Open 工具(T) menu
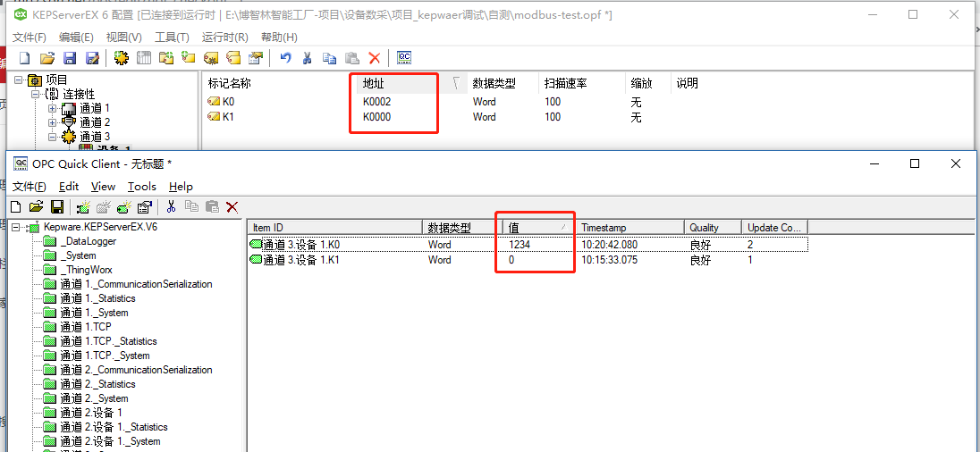980x452 pixels. 172,37
